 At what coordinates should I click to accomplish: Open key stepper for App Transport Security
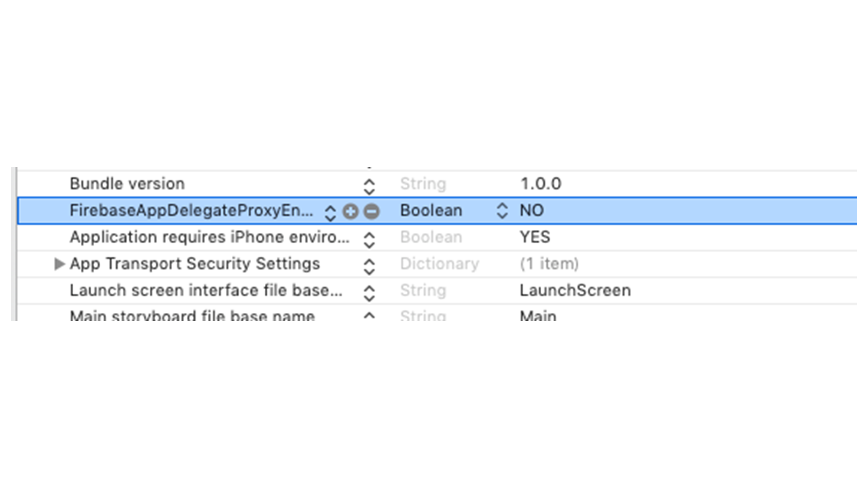click(x=369, y=267)
